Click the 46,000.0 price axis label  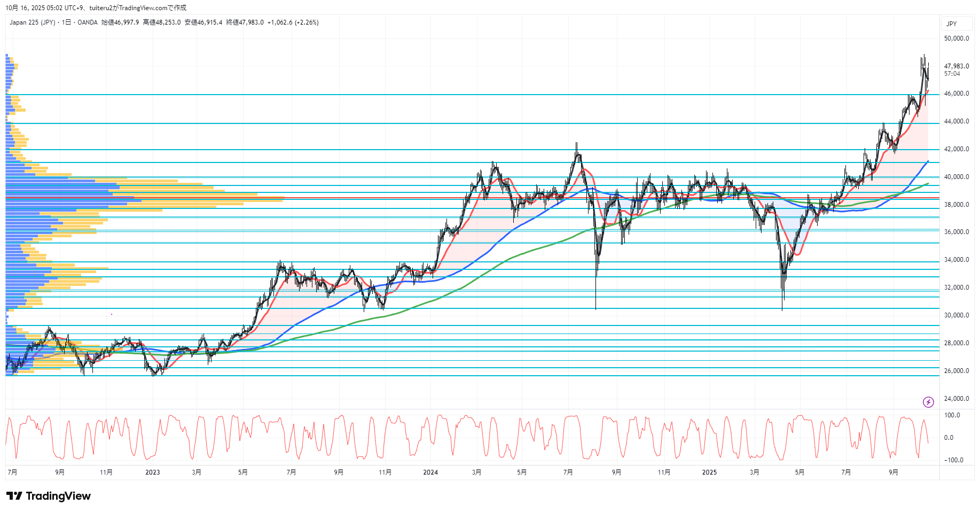click(x=956, y=94)
